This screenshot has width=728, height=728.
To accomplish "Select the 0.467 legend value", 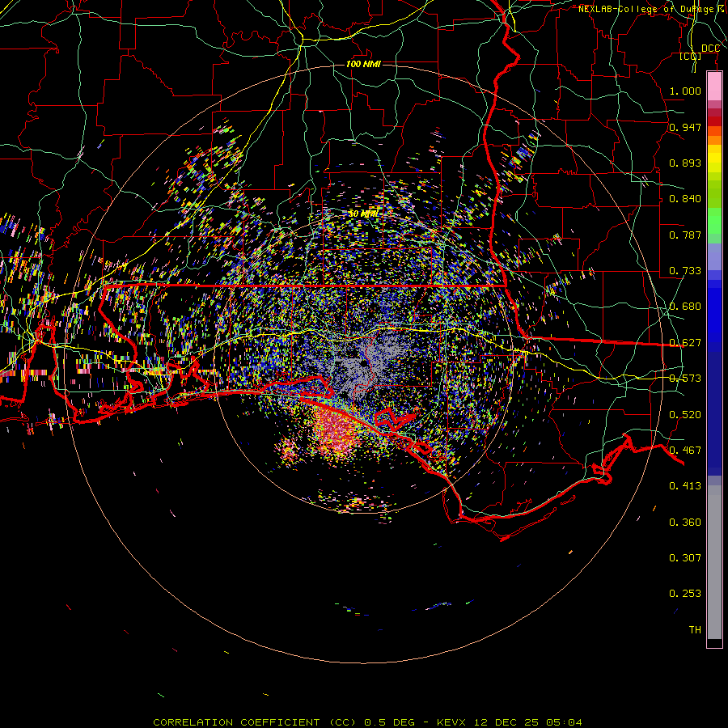I will point(685,451).
